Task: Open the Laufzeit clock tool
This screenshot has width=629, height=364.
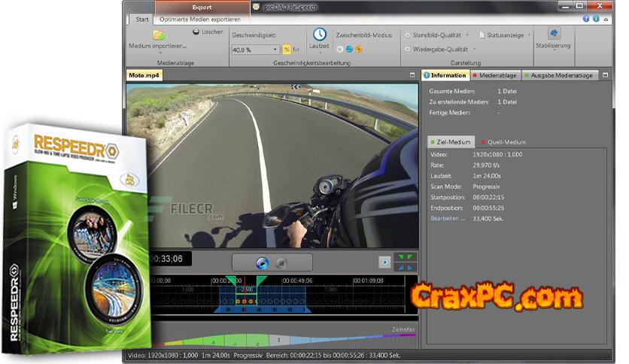Action: coord(320,35)
